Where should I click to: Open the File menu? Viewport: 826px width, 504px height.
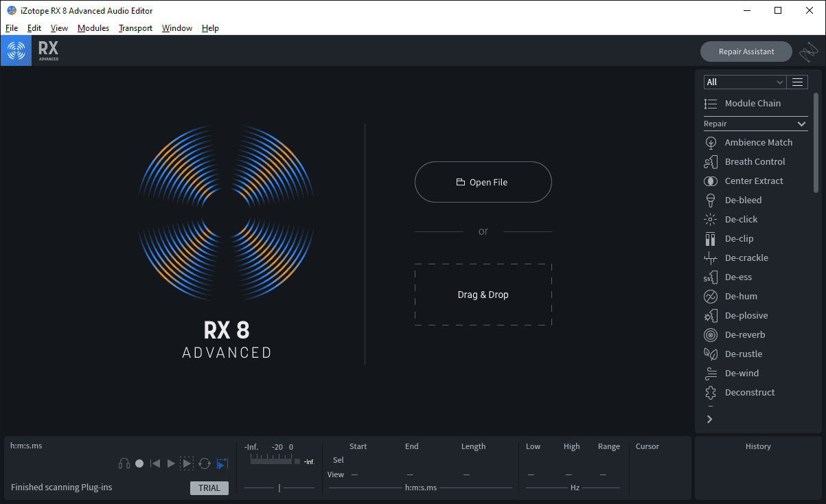click(12, 28)
